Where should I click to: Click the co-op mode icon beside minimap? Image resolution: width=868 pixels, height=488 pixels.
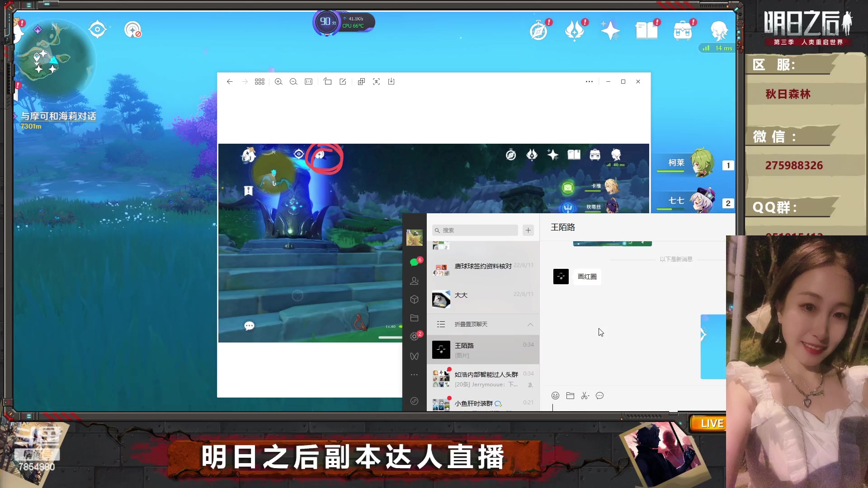133,30
